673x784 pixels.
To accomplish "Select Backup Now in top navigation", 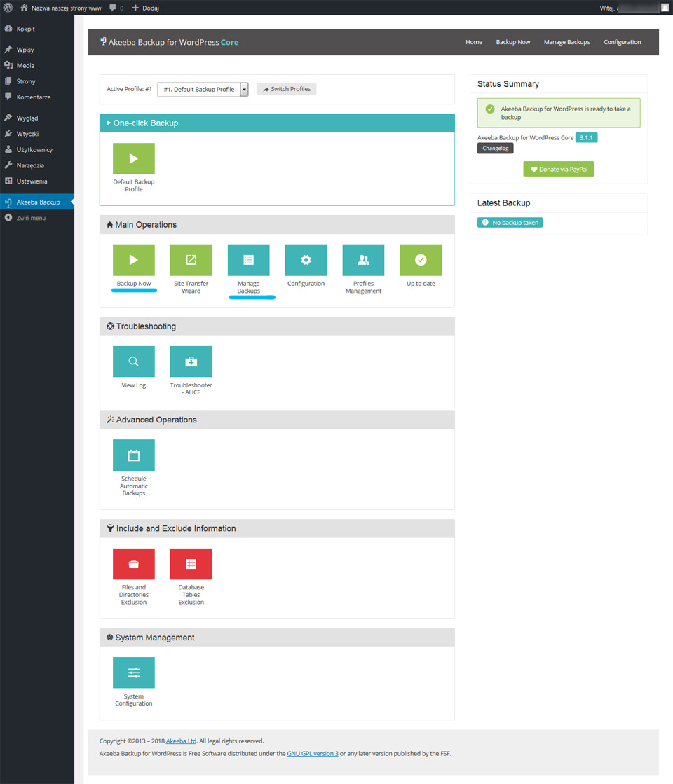I will pyautogui.click(x=513, y=42).
